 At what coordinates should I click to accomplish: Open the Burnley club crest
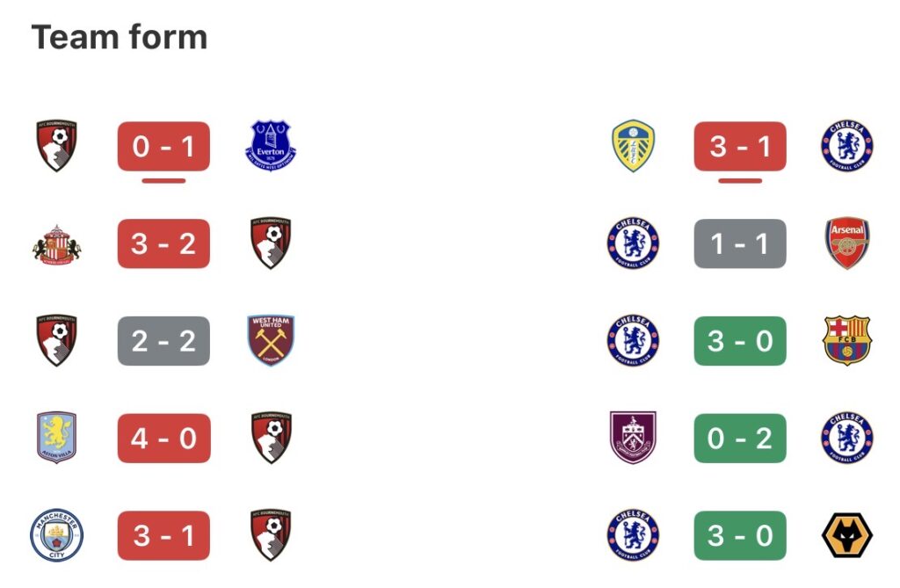click(633, 438)
